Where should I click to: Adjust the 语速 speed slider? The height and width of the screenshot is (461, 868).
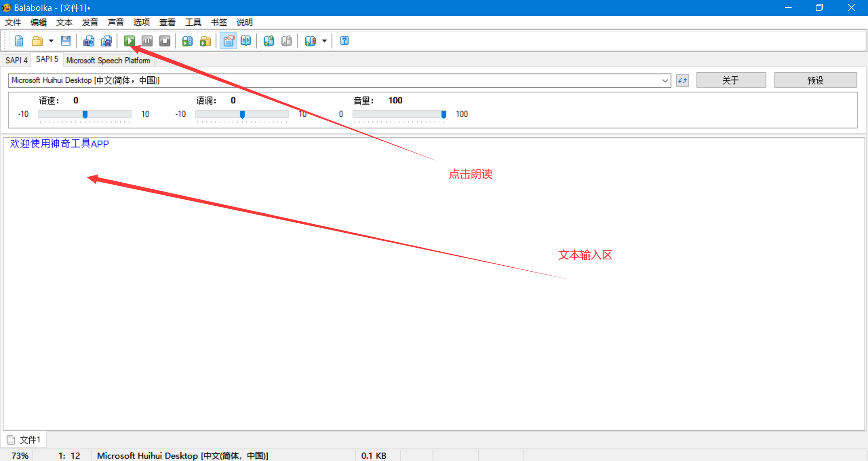tap(85, 114)
